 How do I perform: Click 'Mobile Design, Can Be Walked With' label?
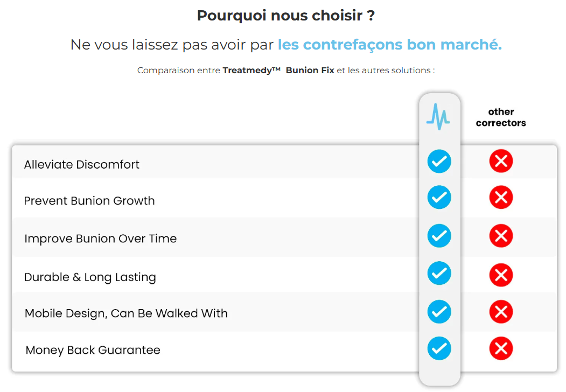pos(126,313)
